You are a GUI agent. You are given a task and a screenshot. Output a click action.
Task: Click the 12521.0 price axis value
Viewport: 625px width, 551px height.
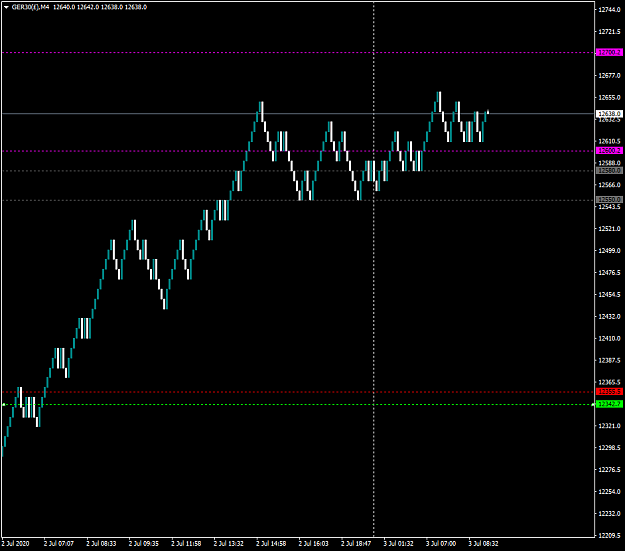pyautogui.click(x=609, y=228)
